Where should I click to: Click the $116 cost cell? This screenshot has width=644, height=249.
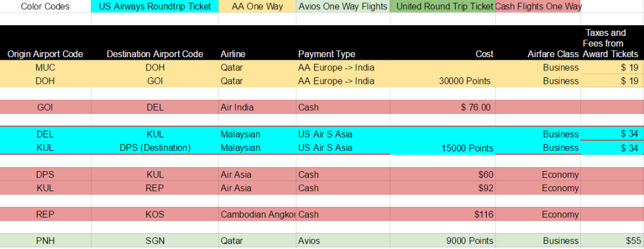(443, 214)
